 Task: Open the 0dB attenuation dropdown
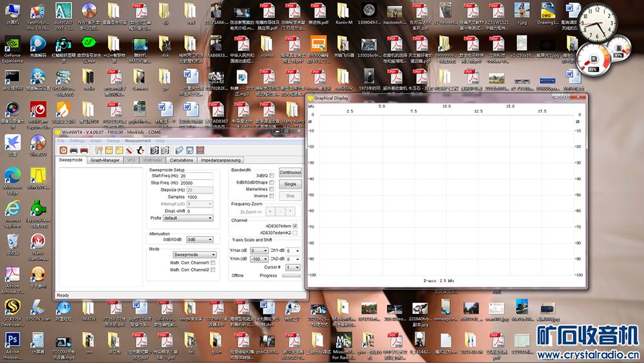coord(199,239)
